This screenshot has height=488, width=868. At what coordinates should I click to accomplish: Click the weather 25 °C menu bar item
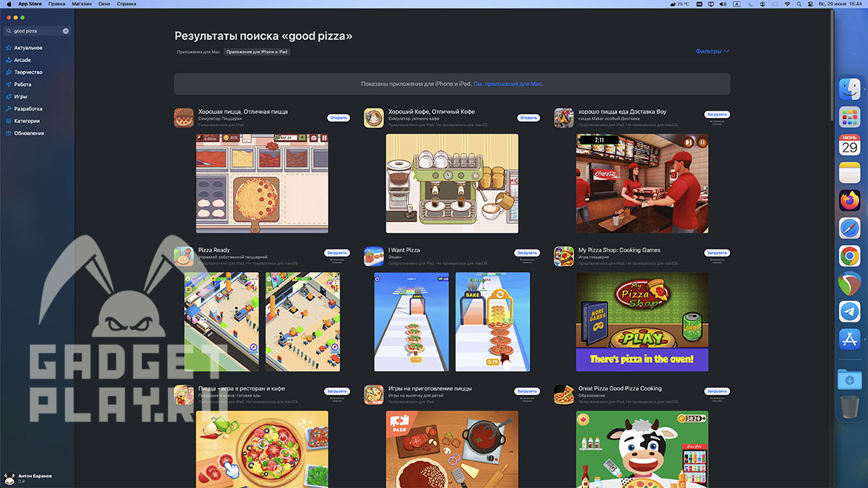pos(680,4)
